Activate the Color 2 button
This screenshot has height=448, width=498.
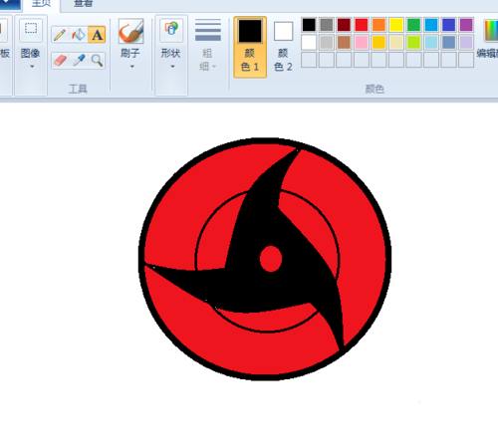click(x=283, y=47)
